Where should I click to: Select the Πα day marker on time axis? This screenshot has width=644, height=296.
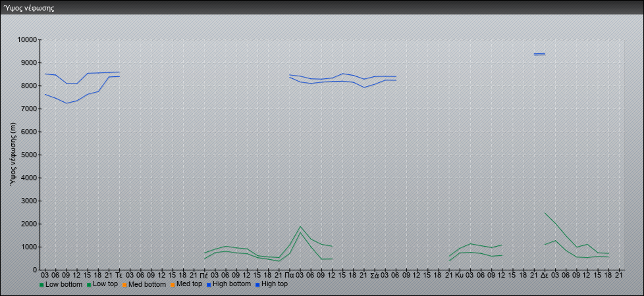pyautogui.click(x=289, y=274)
